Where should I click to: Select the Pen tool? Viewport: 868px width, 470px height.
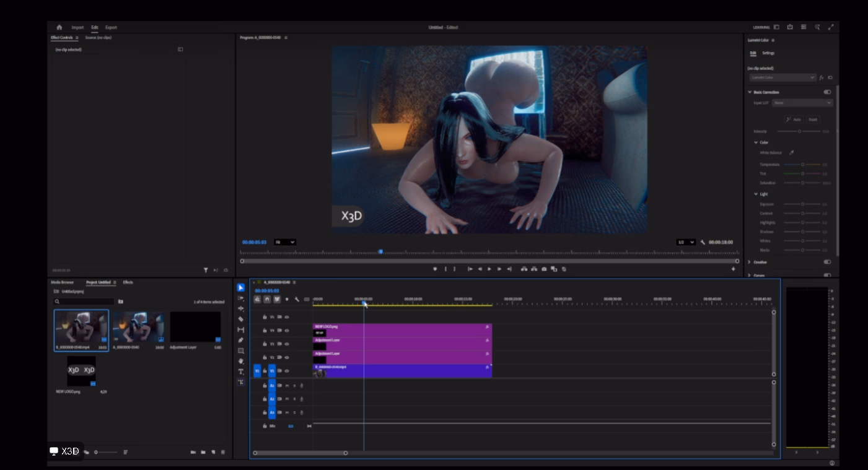coord(241,340)
